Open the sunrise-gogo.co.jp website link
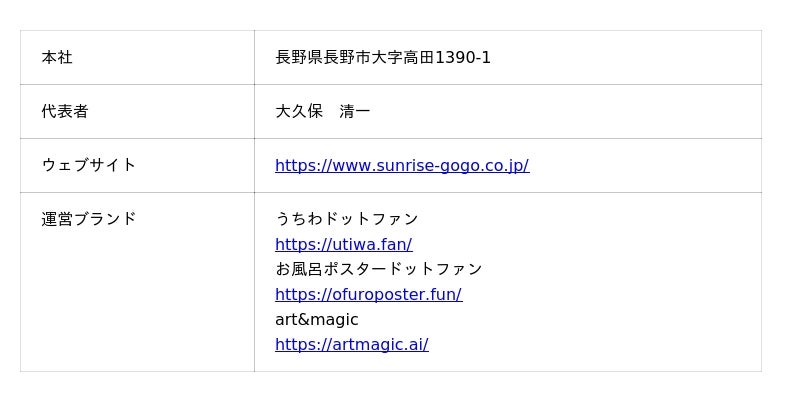Viewport: 800px width, 402px height. tap(401, 166)
